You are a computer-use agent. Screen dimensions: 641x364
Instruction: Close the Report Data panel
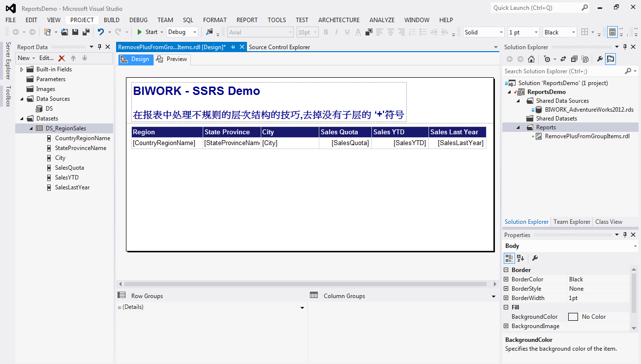coord(108,47)
